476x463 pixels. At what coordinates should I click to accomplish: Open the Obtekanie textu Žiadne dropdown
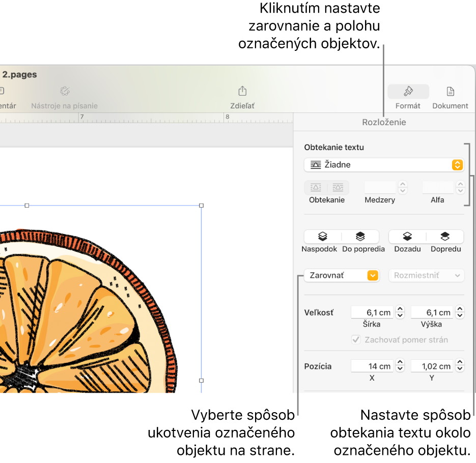coord(384,165)
